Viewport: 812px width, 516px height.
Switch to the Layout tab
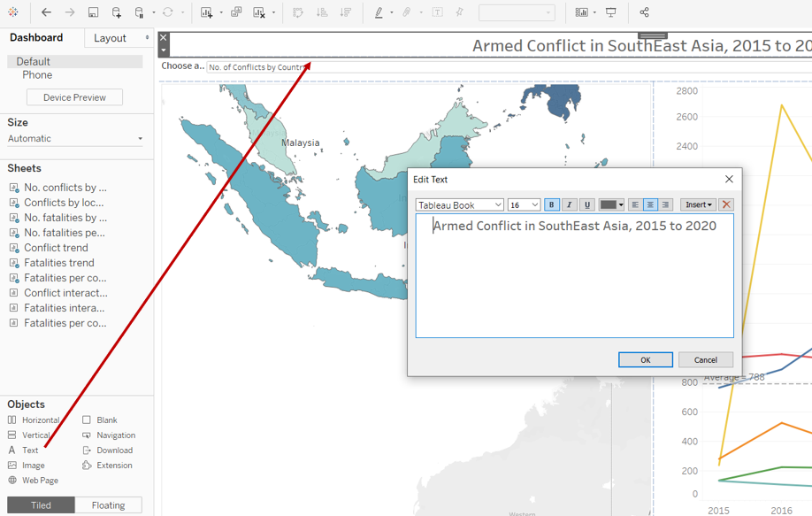click(x=111, y=38)
